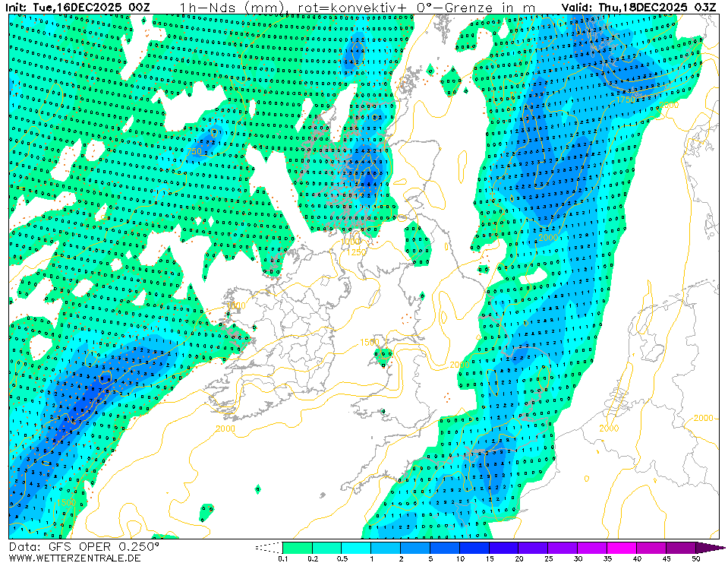Click the magenta swatch between 35 and 40
Image resolution: width=728 pixels, height=563 pixels.
click(x=622, y=547)
